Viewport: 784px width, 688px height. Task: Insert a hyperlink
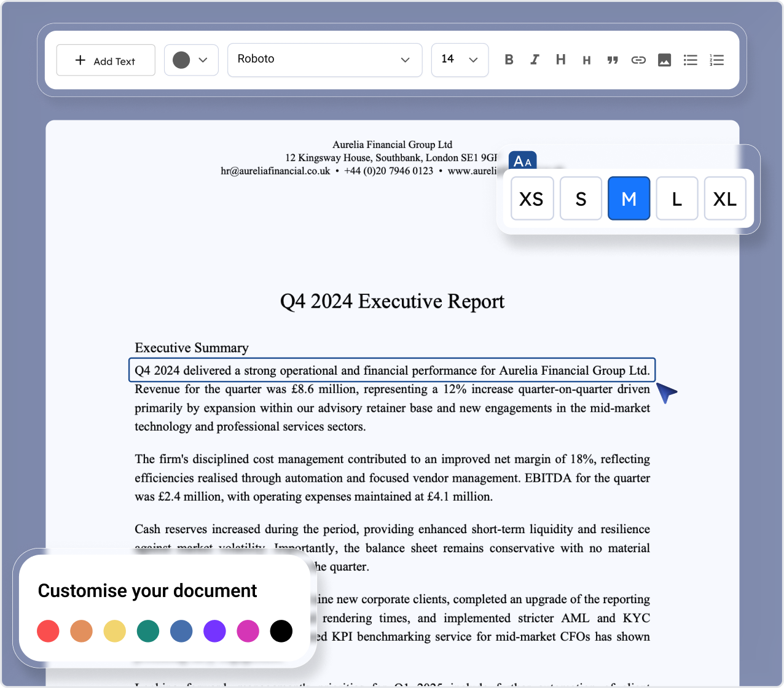click(x=638, y=60)
